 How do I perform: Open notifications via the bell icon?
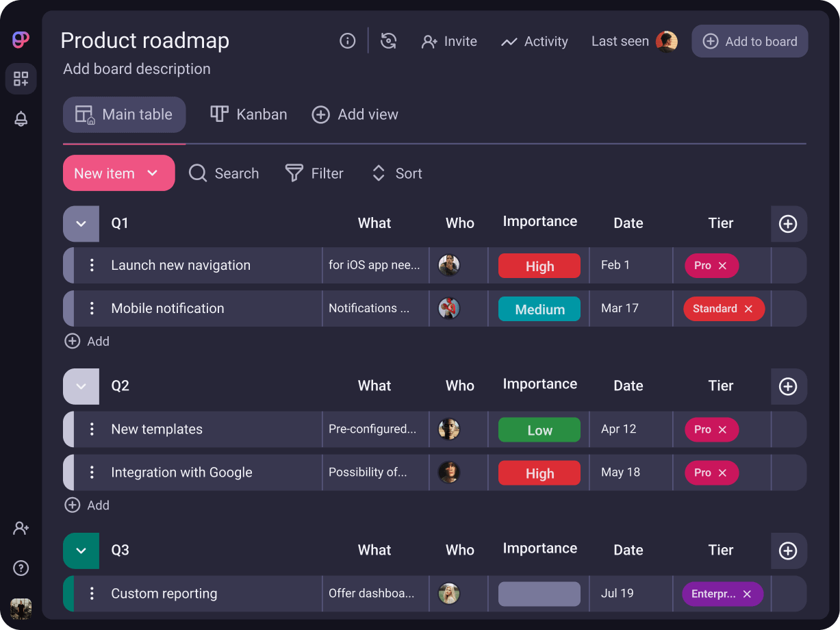point(21,118)
